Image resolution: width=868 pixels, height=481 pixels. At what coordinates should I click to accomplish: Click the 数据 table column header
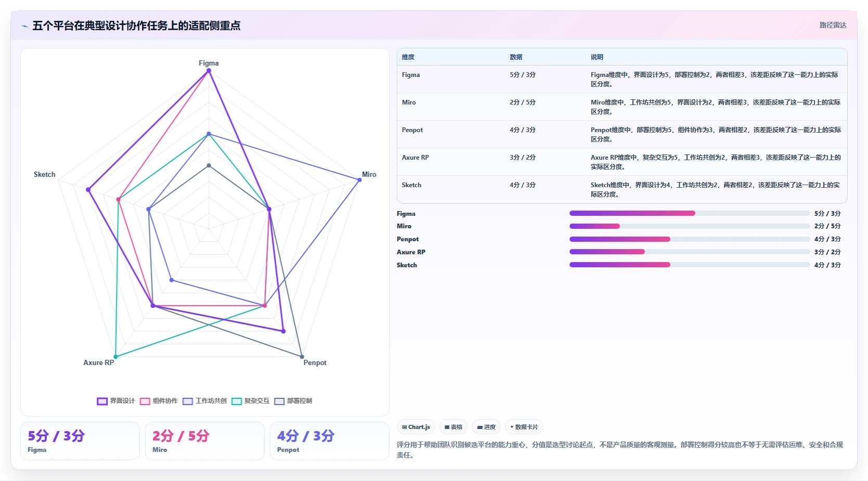click(516, 57)
